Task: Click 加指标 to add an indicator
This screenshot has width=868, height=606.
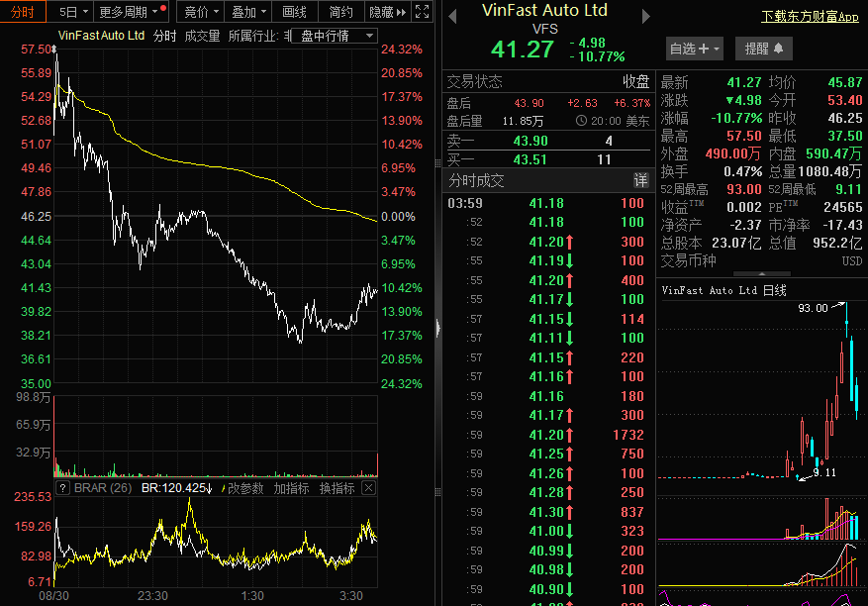Action: [291, 488]
